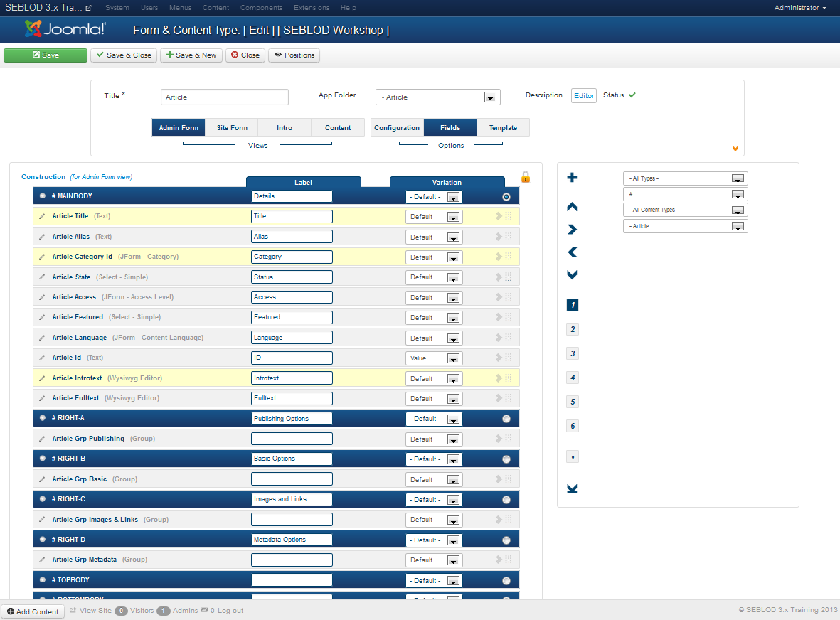Select the # RIGHT-A position radio button
840x620 pixels.
(506, 419)
